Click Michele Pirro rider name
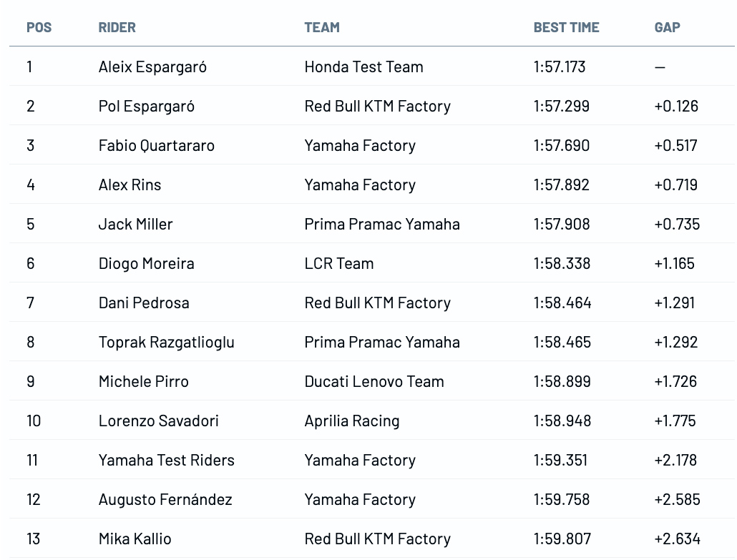The image size is (737, 560). 143,382
